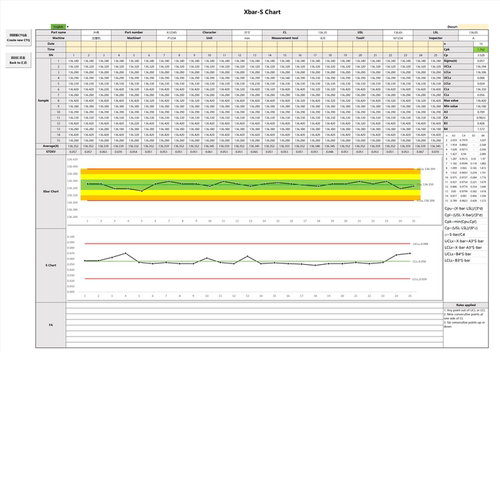This screenshot has width=500, height=500.
Task: Select the Part number value cell
Action: click(171, 32)
